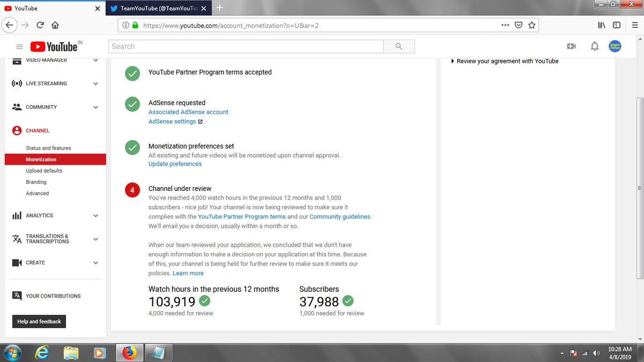Click the Help and feedback button

(39, 322)
